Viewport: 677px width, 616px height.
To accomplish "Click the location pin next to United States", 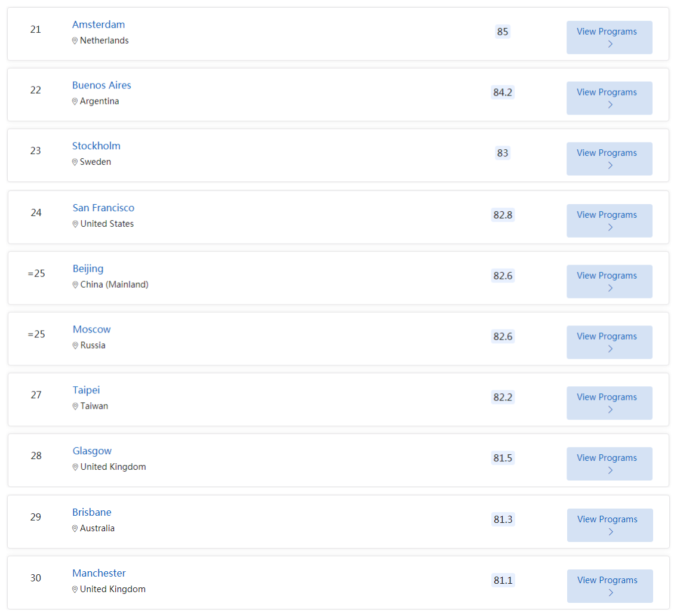I will coord(75,224).
